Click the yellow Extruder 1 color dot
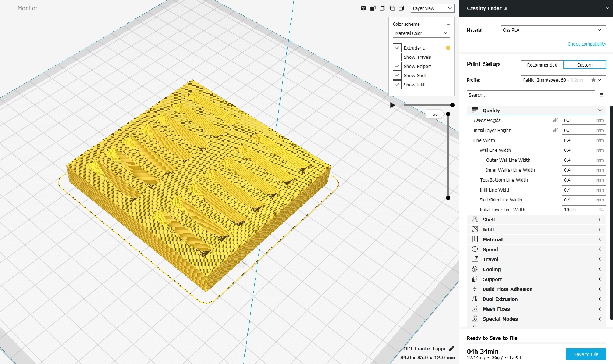613x364 pixels. coord(448,48)
